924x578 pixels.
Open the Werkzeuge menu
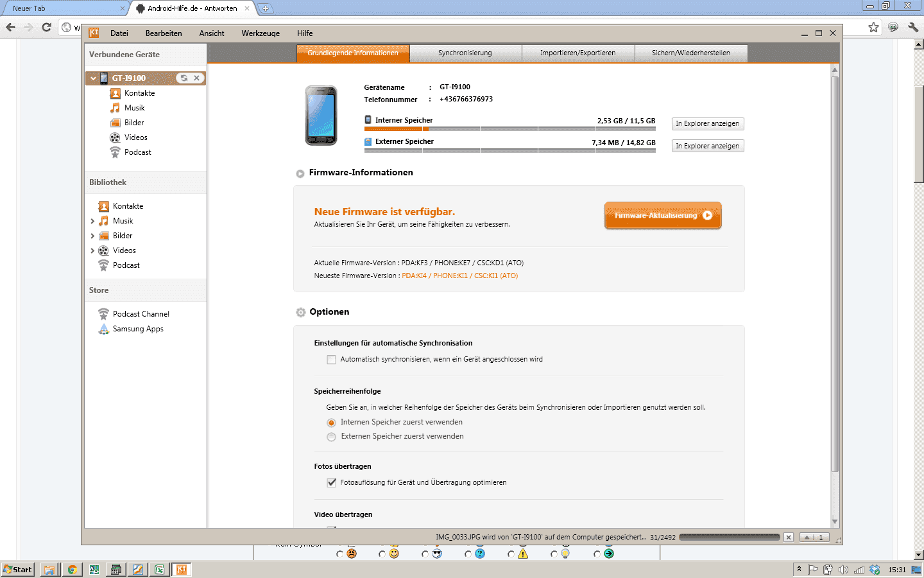coord(261,33)
